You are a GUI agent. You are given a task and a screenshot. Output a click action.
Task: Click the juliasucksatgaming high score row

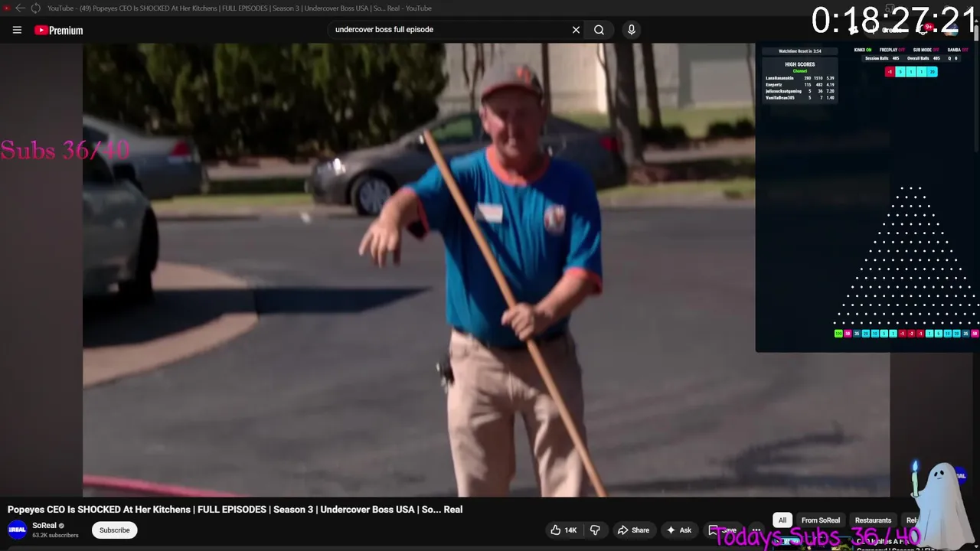pyautogui.click(x=800, y=91)
